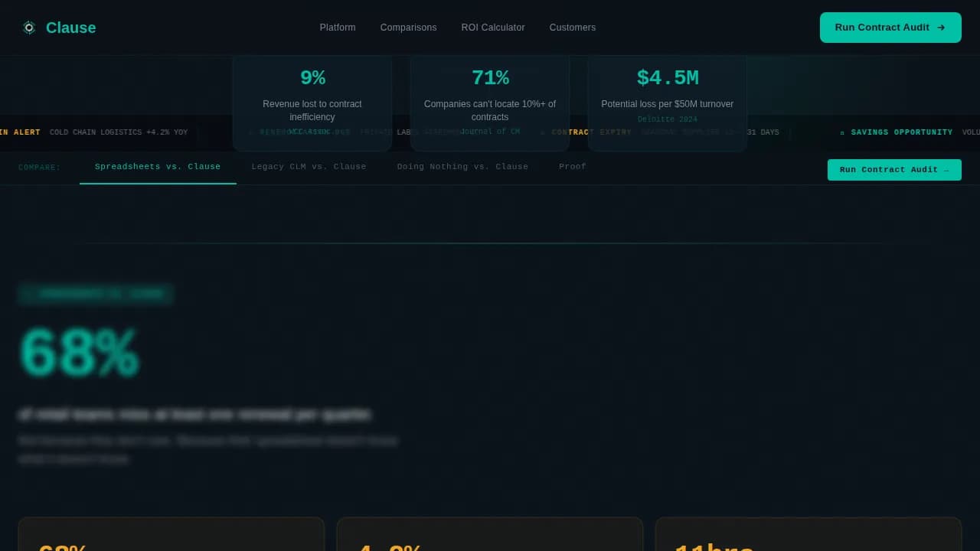980x551 pixels.
Task: Click the "Journal of CM" source citation
Action: (490, 132)
